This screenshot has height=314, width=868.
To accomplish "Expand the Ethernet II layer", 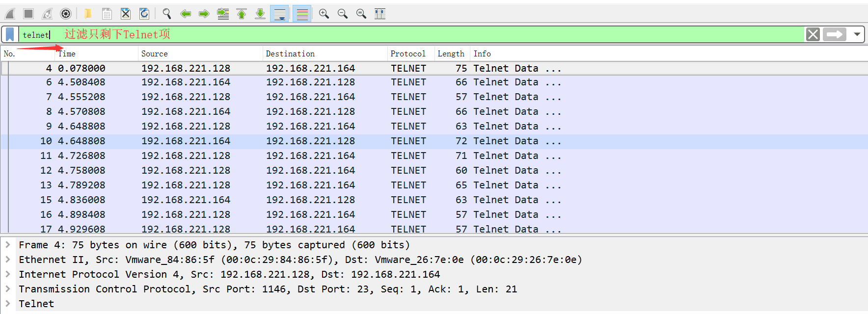I will pos(8,259).
